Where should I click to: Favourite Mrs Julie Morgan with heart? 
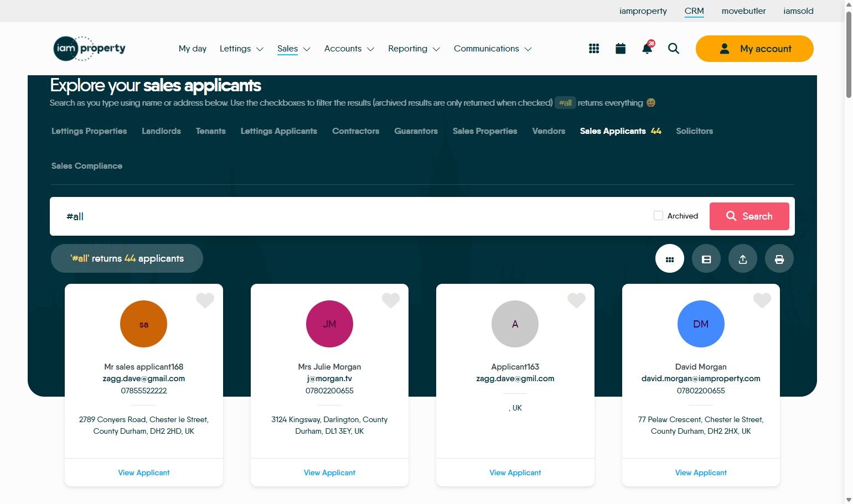[391, 300]
